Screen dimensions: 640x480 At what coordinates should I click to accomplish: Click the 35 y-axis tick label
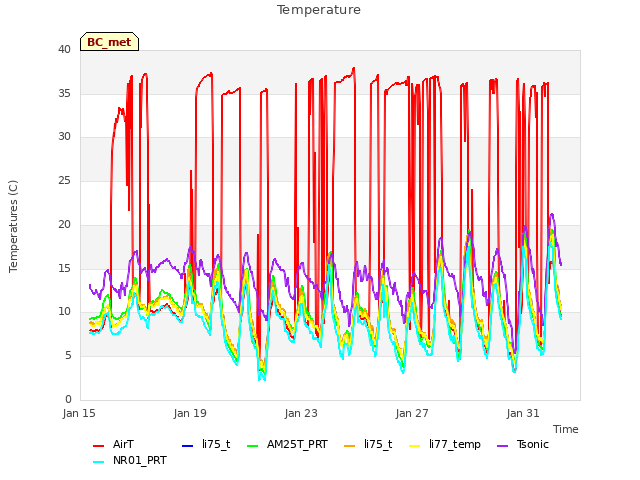64,93
